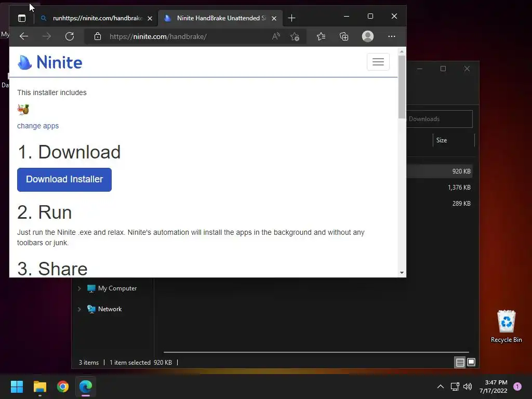Open Collections icon in Edge toolbar
The image size is (532, 399).
(x=344, y=36)
